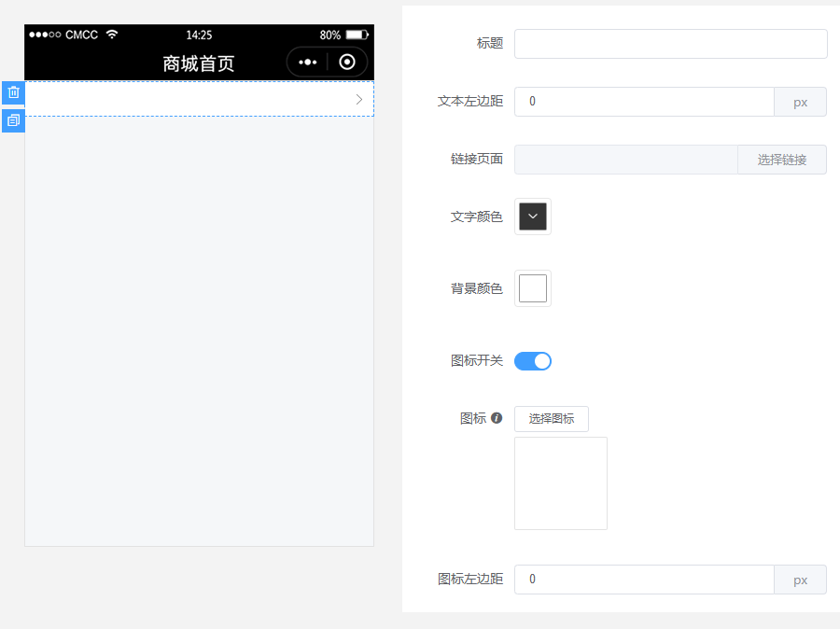Open the 背景颜色 color picker
Screen dimensions: 840x629
pyautogui.click(x=533, y=288)
